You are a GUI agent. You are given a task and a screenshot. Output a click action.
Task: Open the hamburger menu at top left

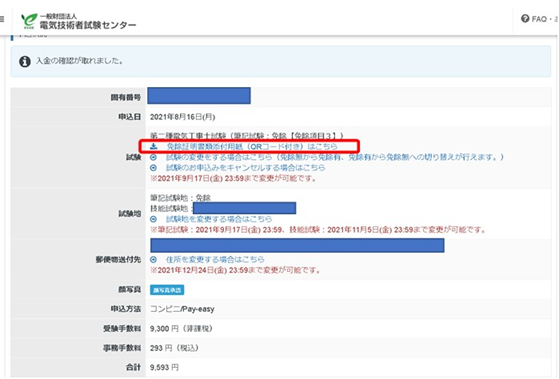coord(2,19)
